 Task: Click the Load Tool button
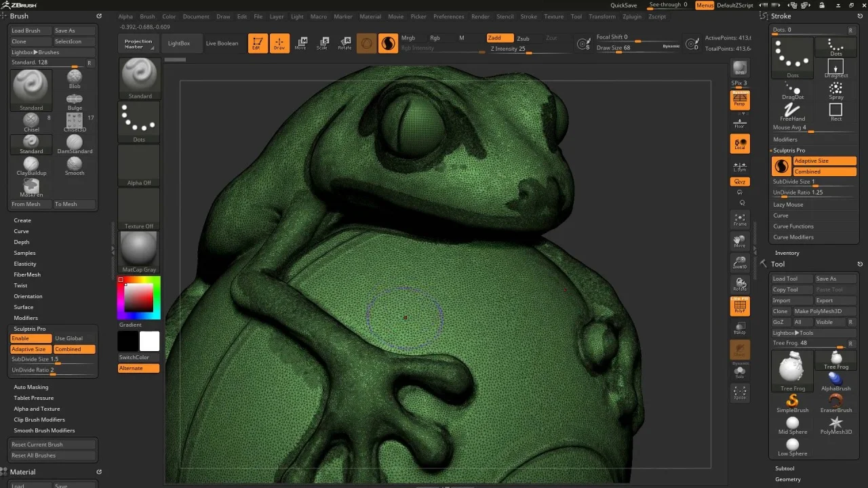[x=791, y=279]
